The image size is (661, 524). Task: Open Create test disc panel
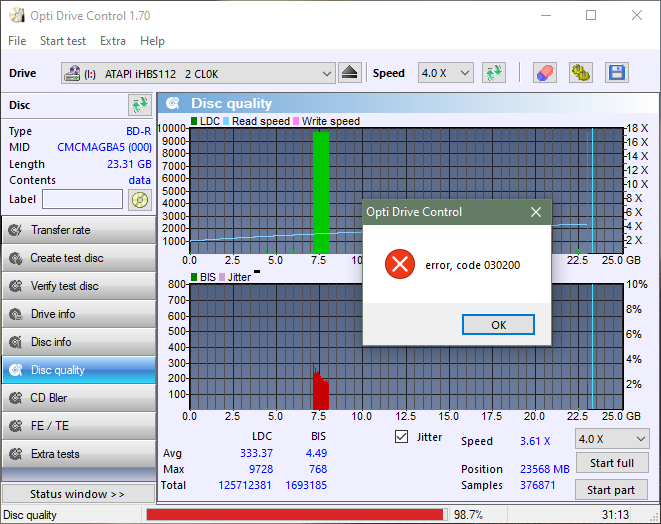79,258
